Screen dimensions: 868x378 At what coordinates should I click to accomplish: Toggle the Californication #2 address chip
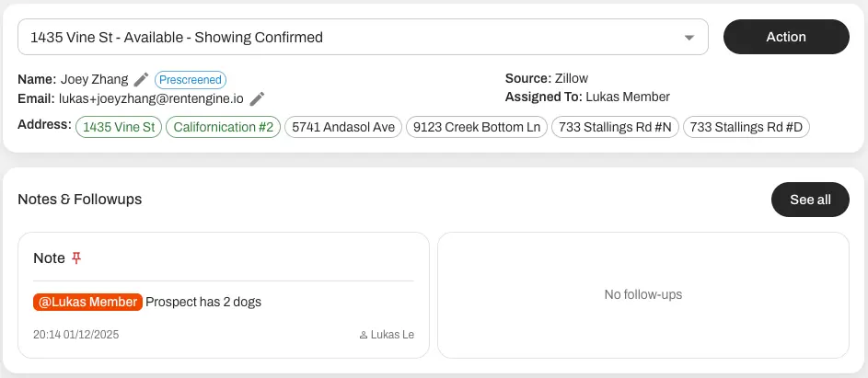(x=224, y=127)
